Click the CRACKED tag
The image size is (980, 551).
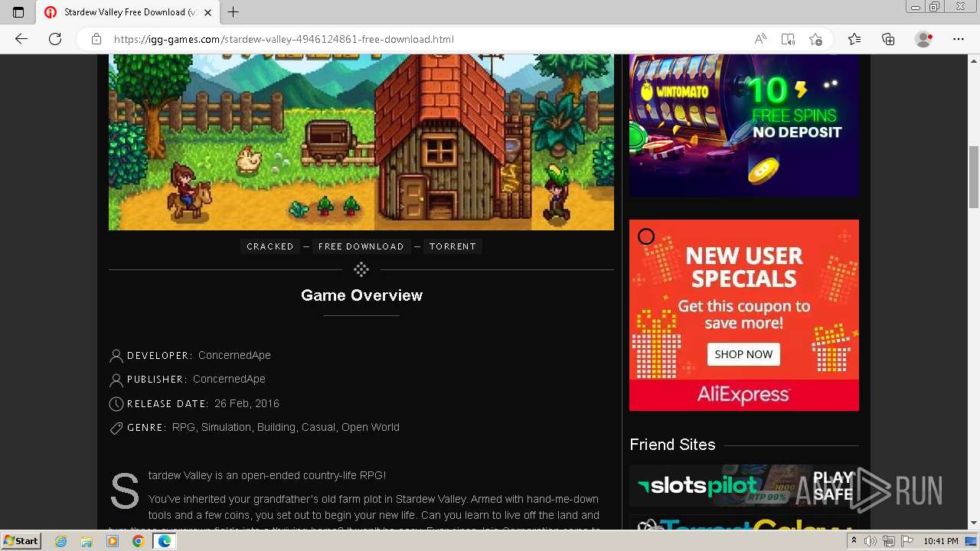point(270,246)
